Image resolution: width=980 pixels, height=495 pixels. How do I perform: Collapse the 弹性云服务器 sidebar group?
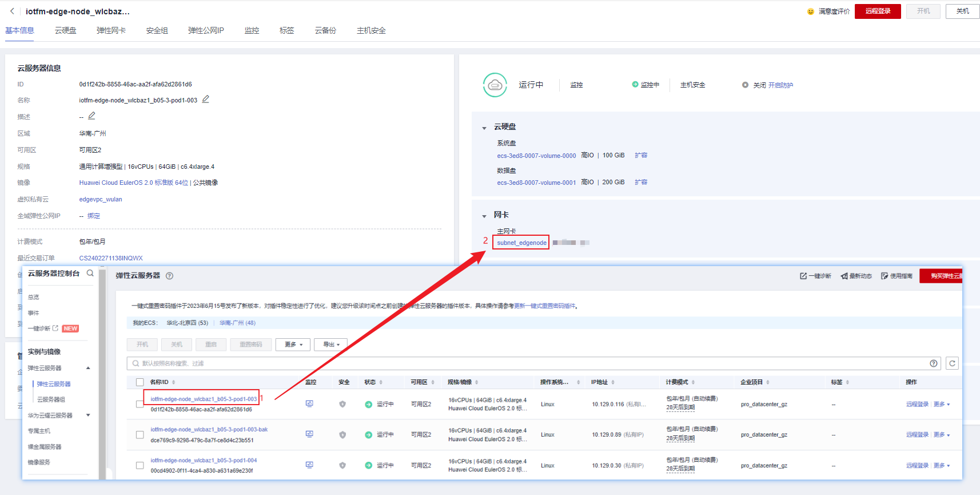click(88, 368)
